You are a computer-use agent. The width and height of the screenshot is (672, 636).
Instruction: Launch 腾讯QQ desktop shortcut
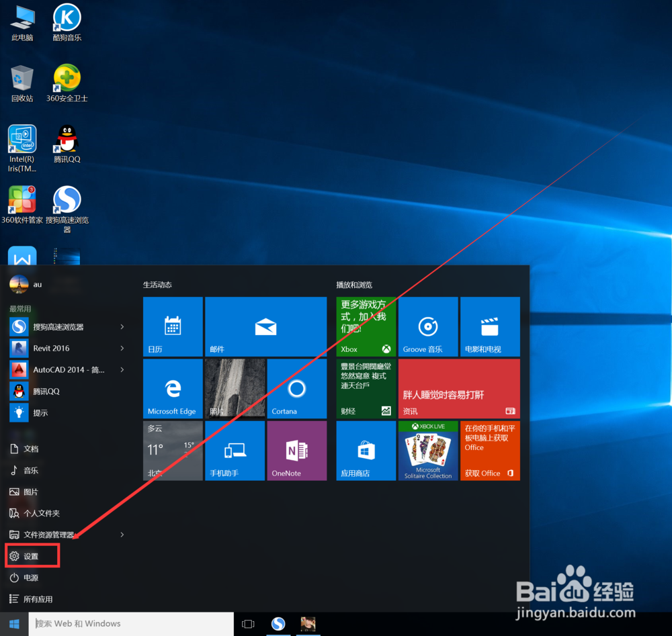pyautogui.click(x=67, y=144)
